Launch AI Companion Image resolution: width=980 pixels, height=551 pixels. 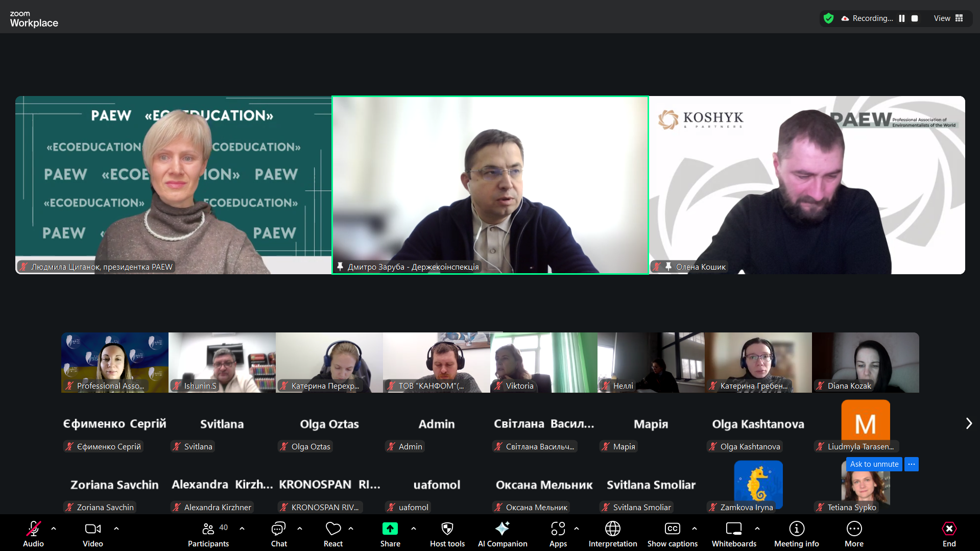502,534
